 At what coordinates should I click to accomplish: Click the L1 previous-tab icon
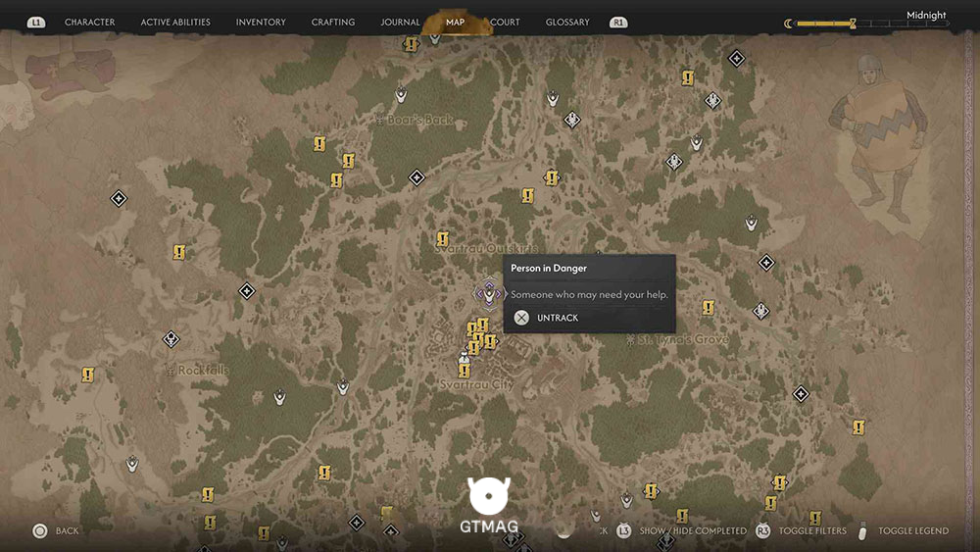(36, 23)
